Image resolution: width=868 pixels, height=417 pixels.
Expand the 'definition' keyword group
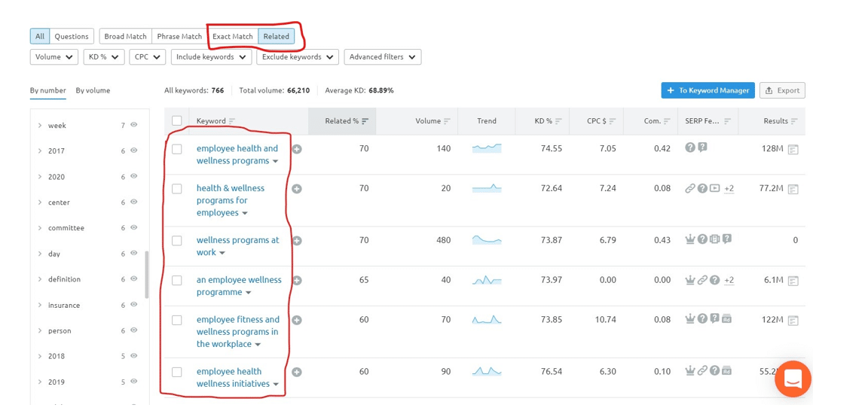[x=40, y=279]
